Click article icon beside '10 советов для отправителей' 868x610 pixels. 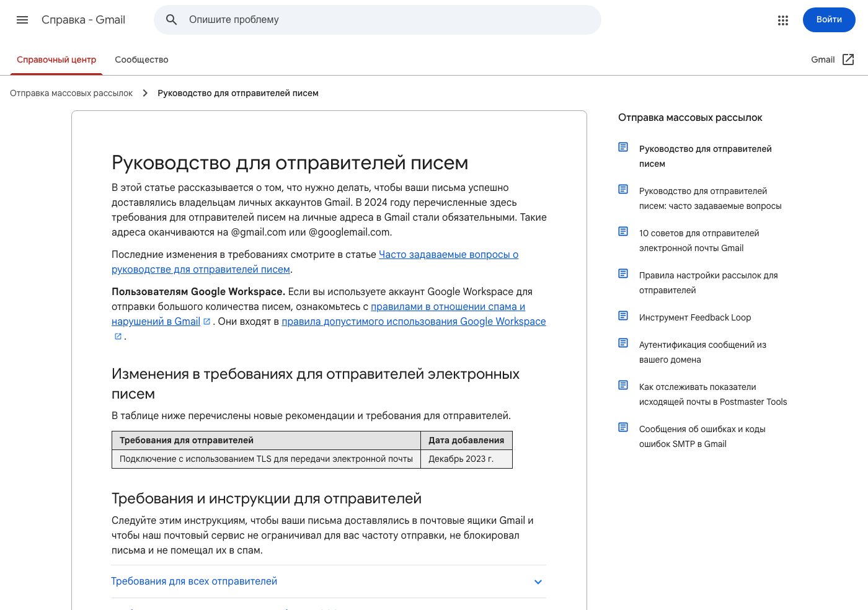pos(623,231)
